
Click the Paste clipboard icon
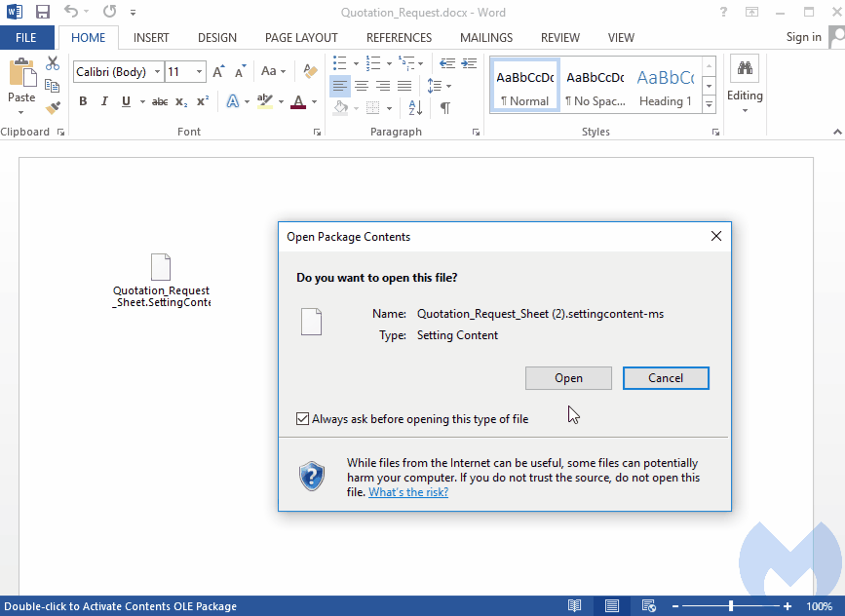pos(22,73)
